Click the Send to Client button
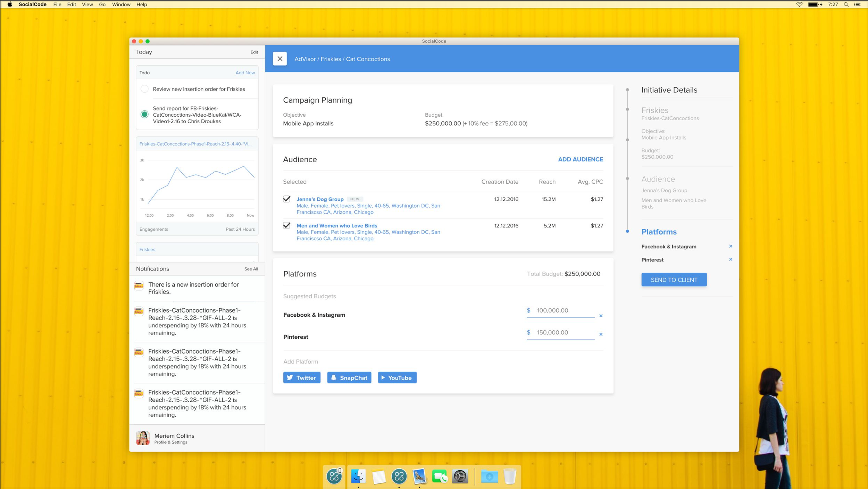 (674, 280)
